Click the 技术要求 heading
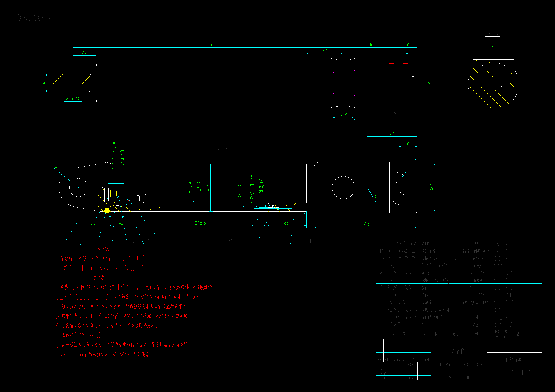The height and width of the screenshot is (392, 555). point(101,278)
